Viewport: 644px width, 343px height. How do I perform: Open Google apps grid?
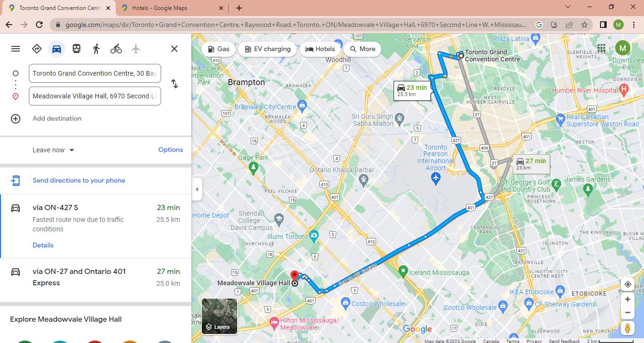(x=601, y=48)
